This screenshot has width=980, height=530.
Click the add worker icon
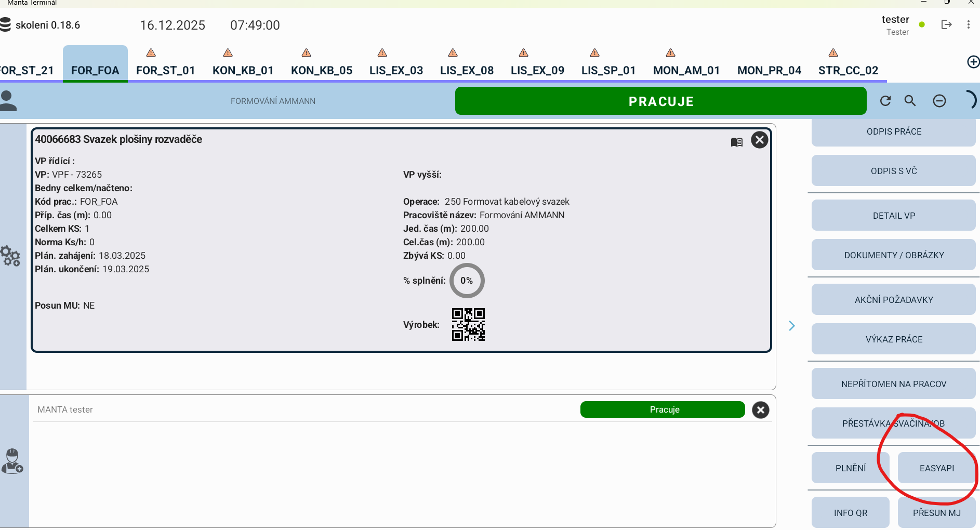pyautogui.click(x=12, y=461)
